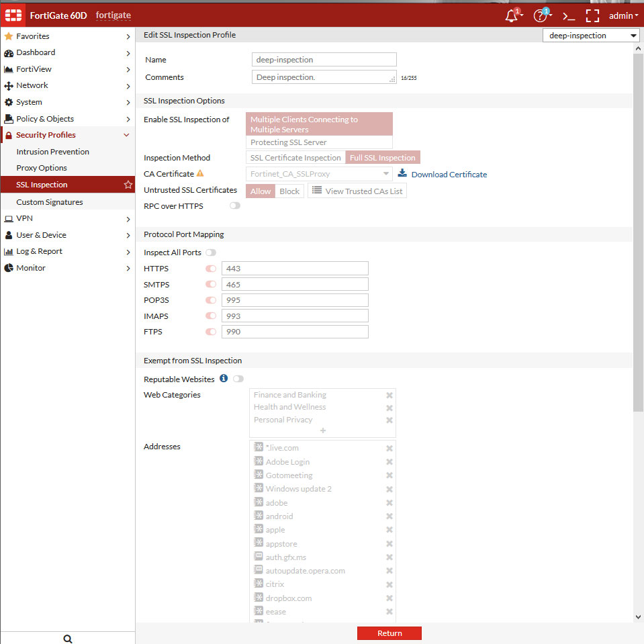Select Protecting SSL Server option
This screenshot has height=644, width=644.
[x=319, y=142]
